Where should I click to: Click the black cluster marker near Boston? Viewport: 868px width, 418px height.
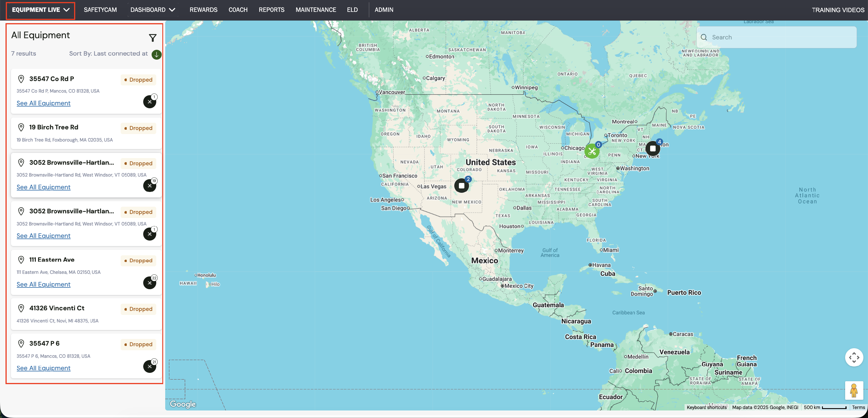click(652, 148)
